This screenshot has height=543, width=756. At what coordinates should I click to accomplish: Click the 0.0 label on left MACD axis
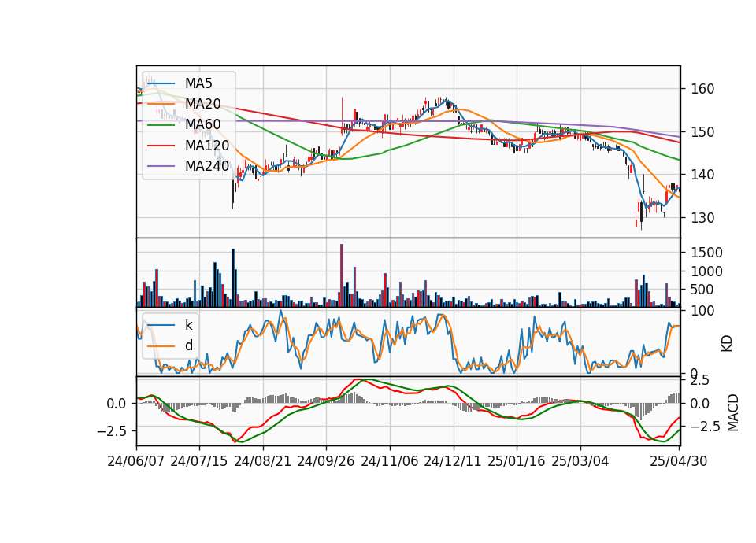tap(117, 404)
